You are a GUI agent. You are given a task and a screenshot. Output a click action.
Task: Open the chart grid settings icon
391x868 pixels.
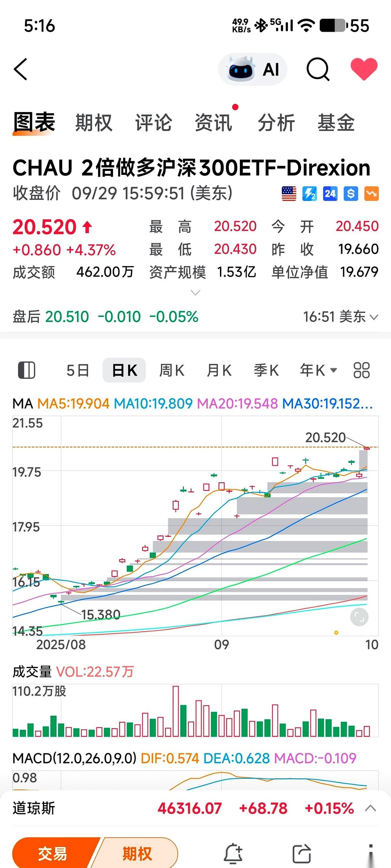361,370
